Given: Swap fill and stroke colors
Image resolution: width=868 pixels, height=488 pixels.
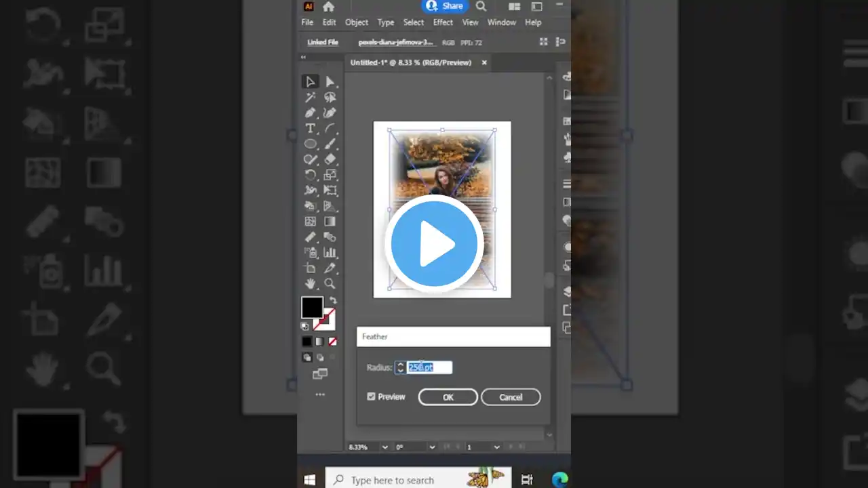Looking at the screenshot, I should click(332, 301).
